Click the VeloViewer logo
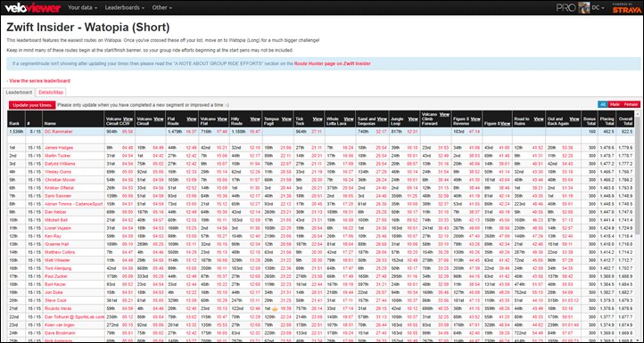The width and height of the screenshot is (644, 343). point(33,7)
